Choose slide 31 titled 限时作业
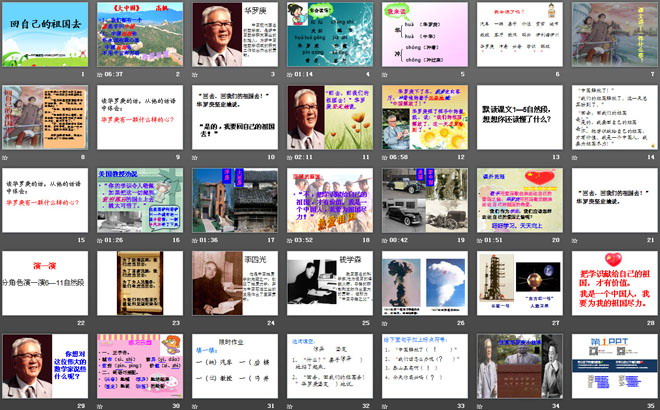660x410 pixels. (234, 366)
